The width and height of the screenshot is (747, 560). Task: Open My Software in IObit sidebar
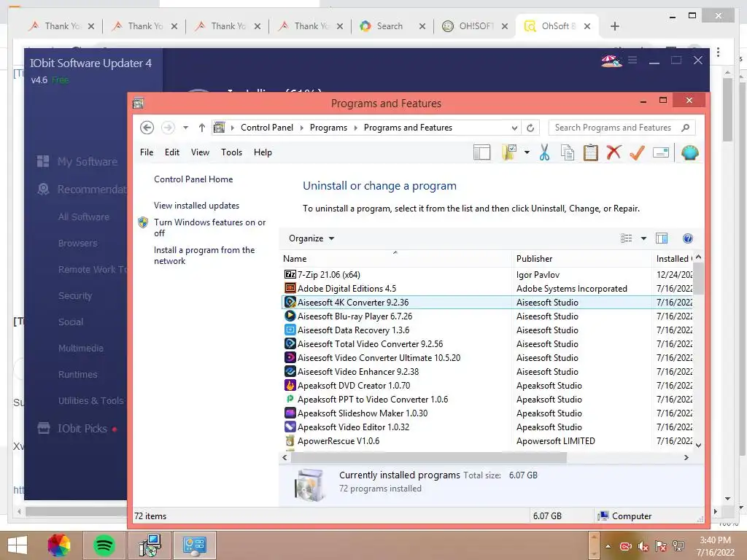pyautogui.click(x=77, y=161)
